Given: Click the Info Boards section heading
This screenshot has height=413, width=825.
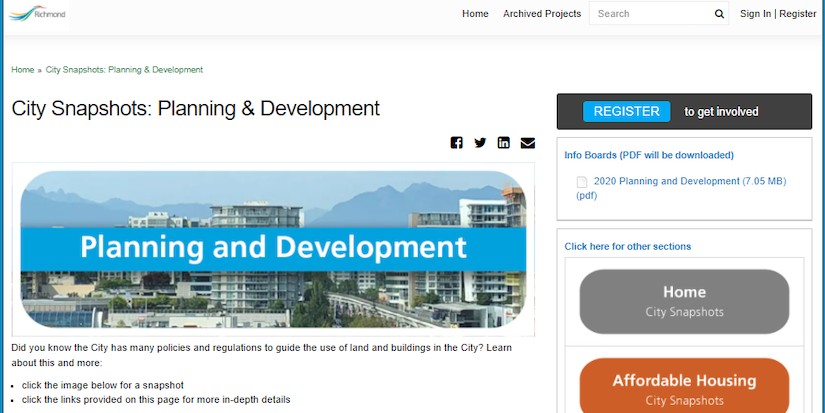Looking at the screenshot, I should (x=649, y=155).
